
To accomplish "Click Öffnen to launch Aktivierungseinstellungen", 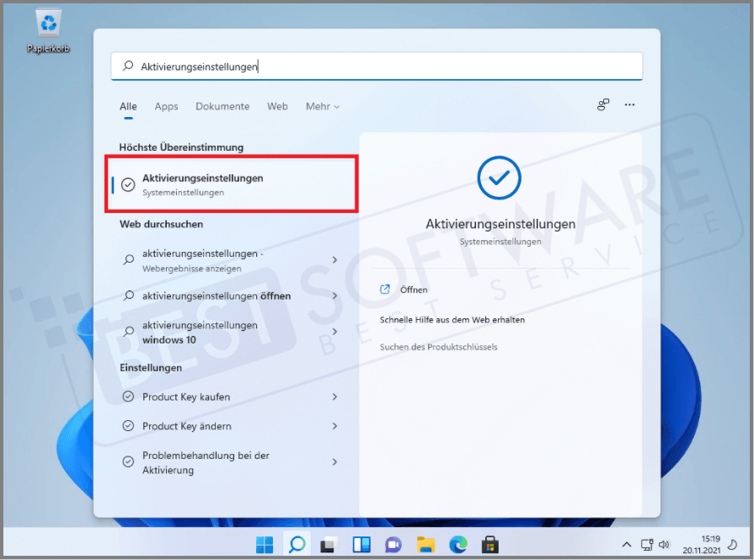I will click(x=412, y=289).
